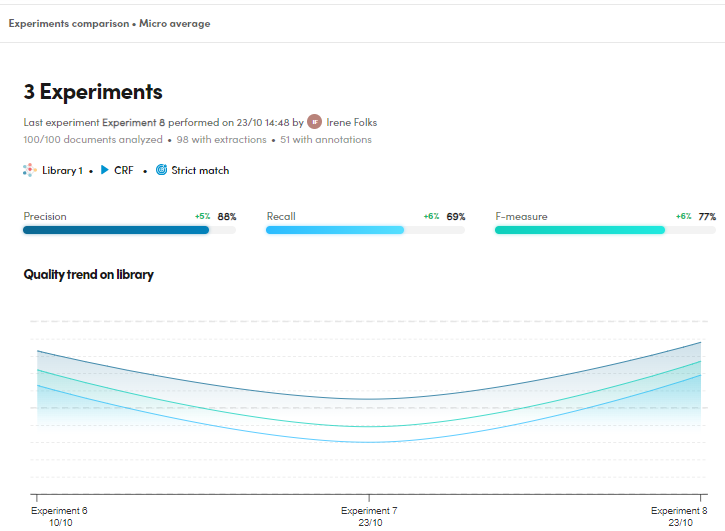Select the Library 1 label
725x531 pixels.
(62, 171)
